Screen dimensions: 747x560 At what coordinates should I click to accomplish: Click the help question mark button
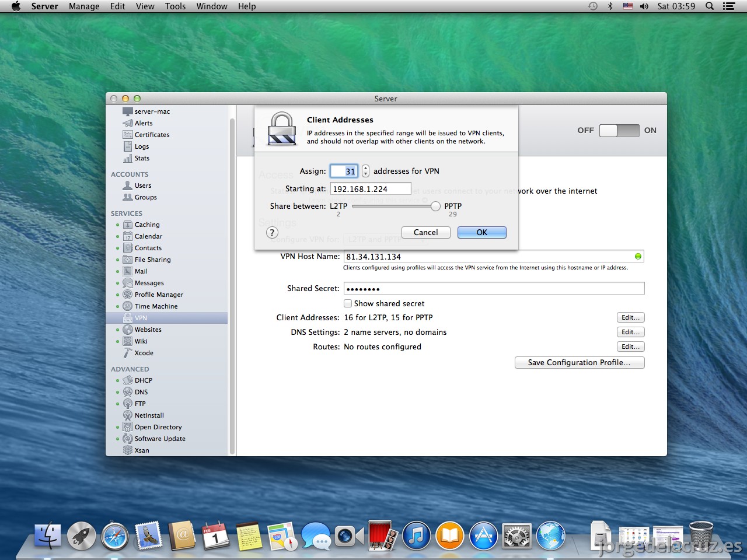coord(272,232)
